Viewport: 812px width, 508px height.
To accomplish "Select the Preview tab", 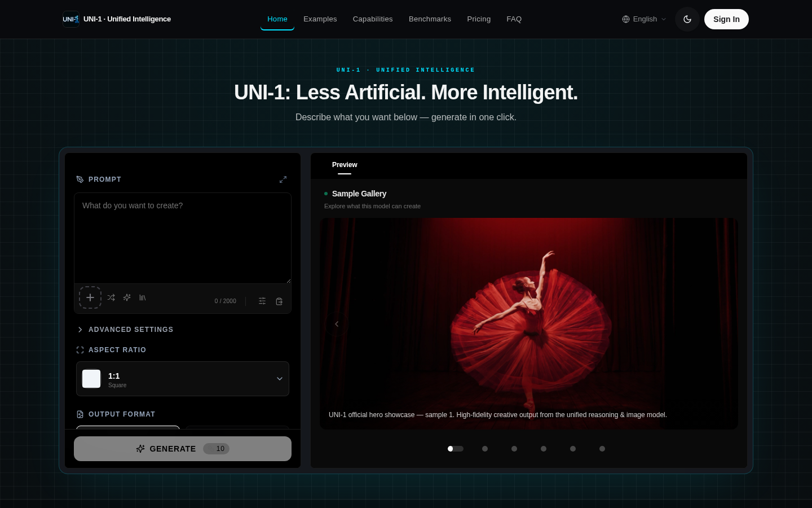I will click(345, 165).
